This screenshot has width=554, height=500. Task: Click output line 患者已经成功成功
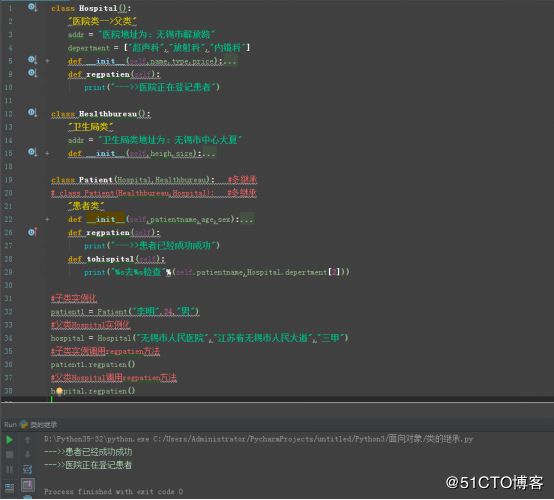click(88, 452)
